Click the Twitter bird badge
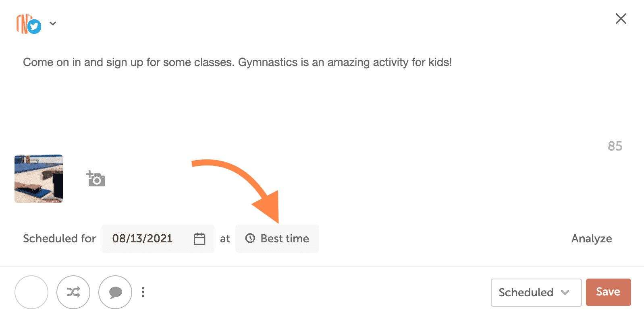 [35, 27]
